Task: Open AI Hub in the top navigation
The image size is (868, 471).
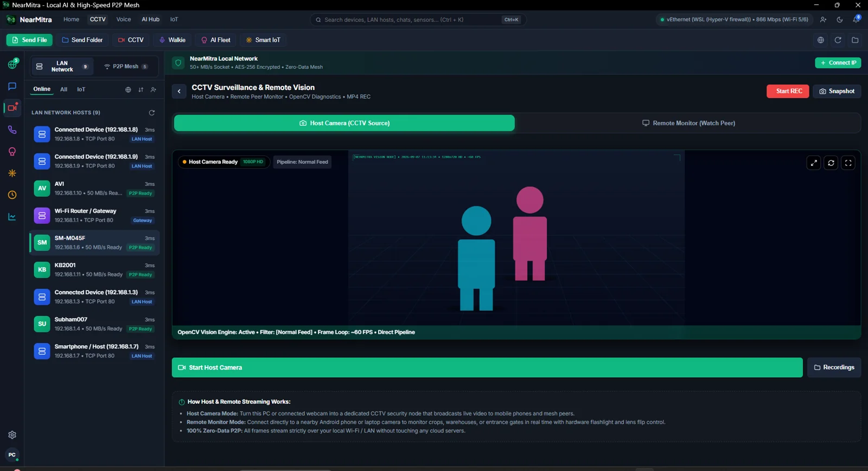Action: point(150,20)
